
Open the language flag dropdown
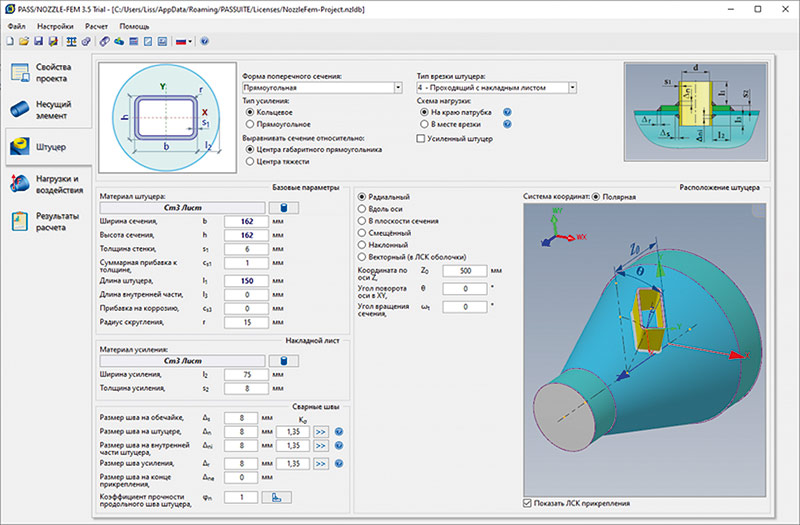pyautogui.click(x=184, y=42)
